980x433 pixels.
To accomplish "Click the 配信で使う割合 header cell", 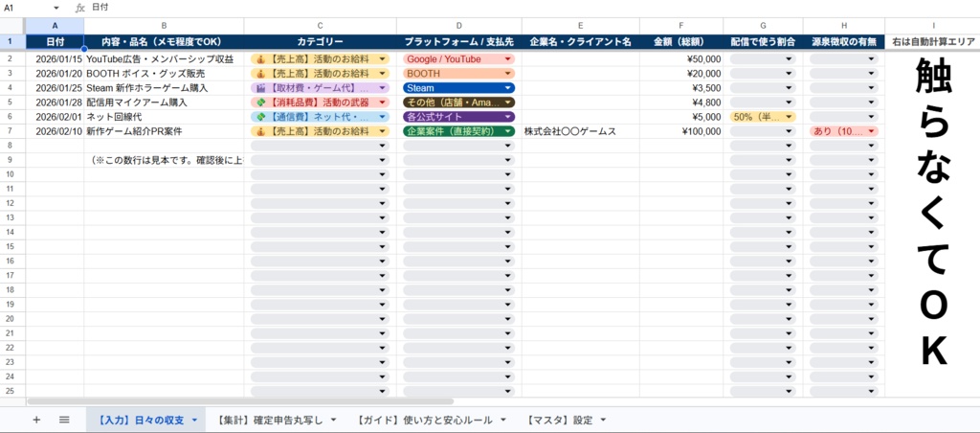I will point(763,42).
